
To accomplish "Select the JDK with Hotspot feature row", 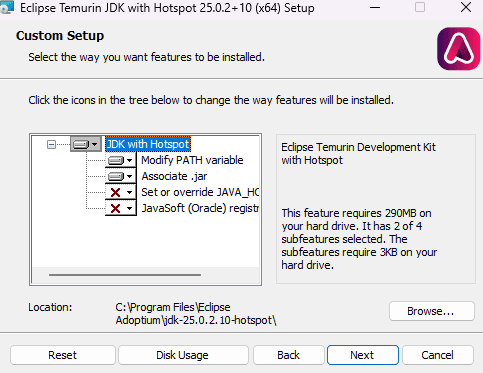I will pos(148,144).
